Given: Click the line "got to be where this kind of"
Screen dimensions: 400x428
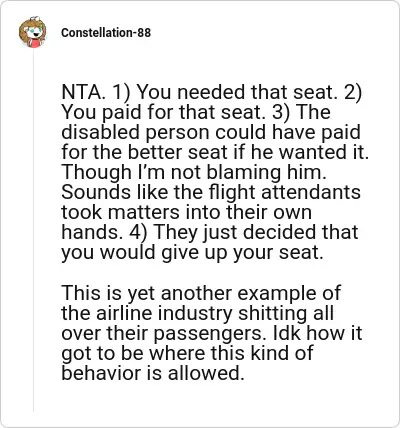Looking at the screenshot, I should tap(187, 353).
